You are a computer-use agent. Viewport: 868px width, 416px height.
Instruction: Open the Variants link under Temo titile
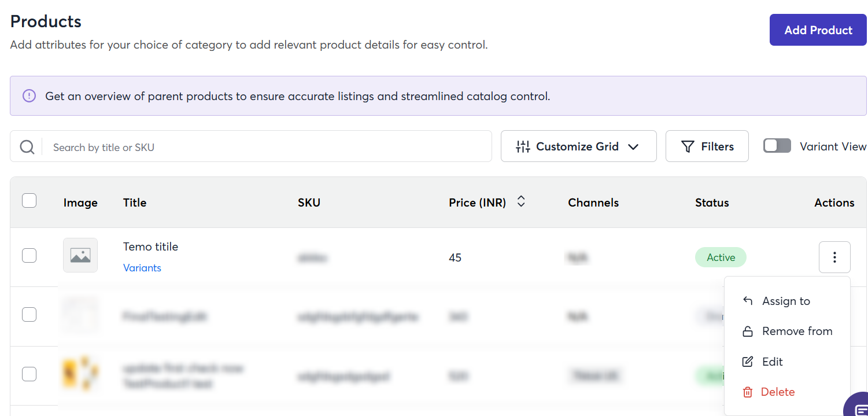tap(142, 268)
